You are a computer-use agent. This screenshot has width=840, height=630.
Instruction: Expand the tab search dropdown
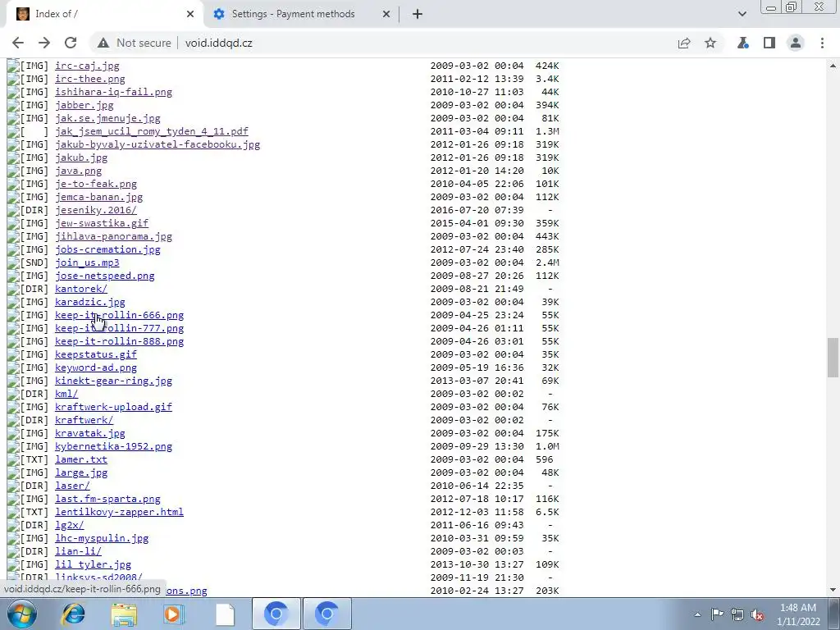pyautogui.click(x=742, y=14)
